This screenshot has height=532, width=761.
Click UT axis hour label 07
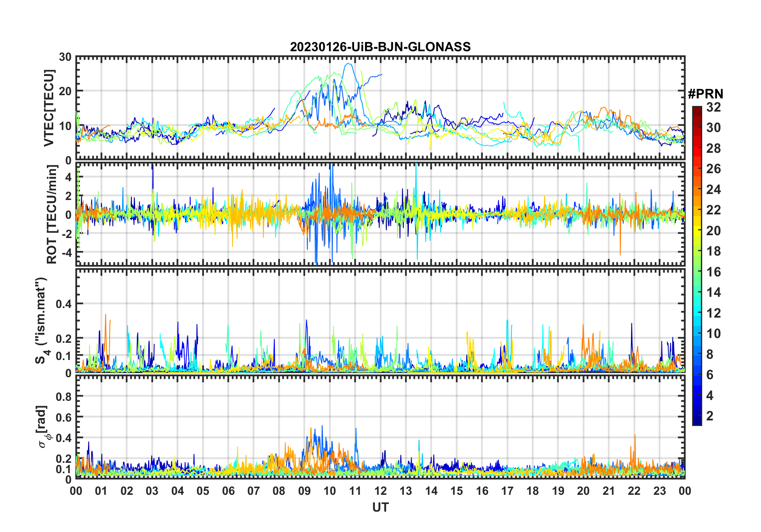254,491
